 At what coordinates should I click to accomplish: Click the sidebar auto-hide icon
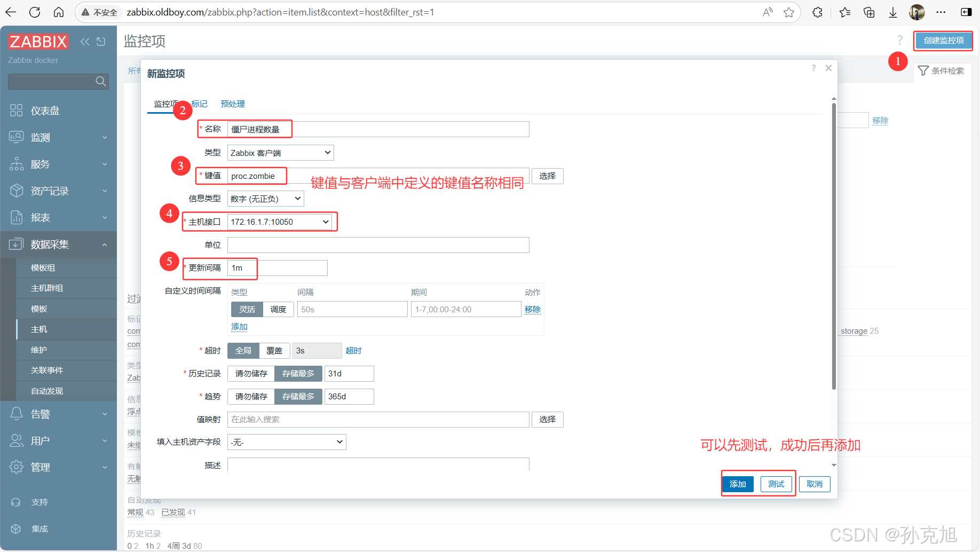(x=101, y=42)
